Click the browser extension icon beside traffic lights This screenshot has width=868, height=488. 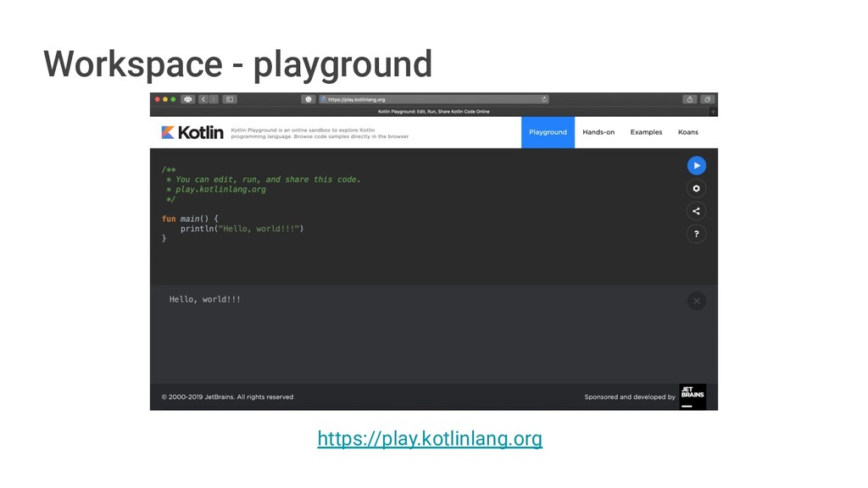188,100
